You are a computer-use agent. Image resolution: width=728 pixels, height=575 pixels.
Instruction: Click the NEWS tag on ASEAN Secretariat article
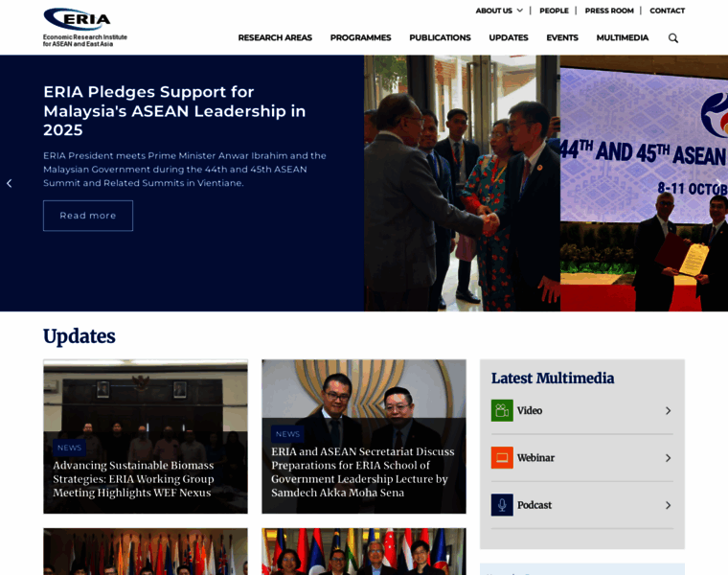click(287, 434)
